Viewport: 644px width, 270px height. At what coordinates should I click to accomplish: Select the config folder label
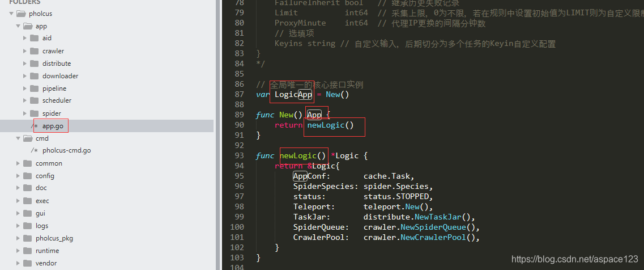coord(45,176)
